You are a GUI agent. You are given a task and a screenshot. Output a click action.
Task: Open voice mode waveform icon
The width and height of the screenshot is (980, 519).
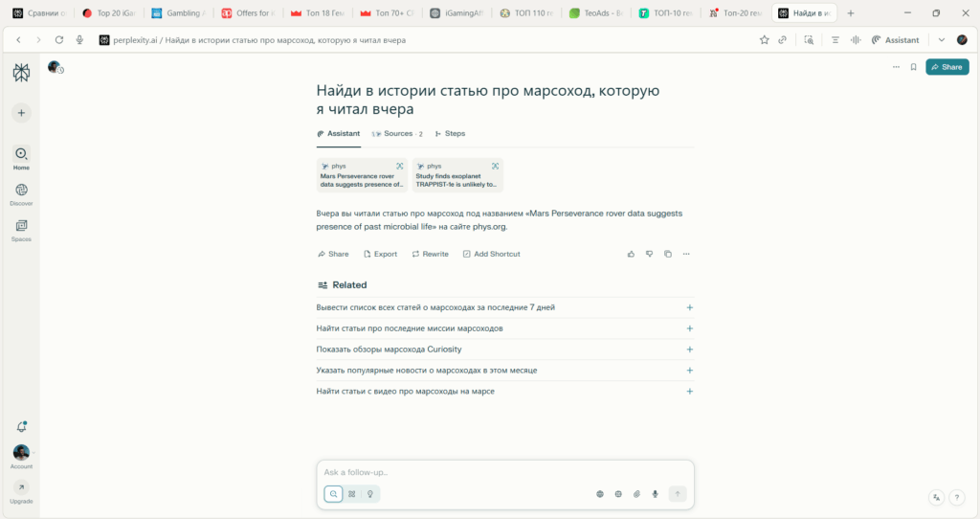pos(855,40)
